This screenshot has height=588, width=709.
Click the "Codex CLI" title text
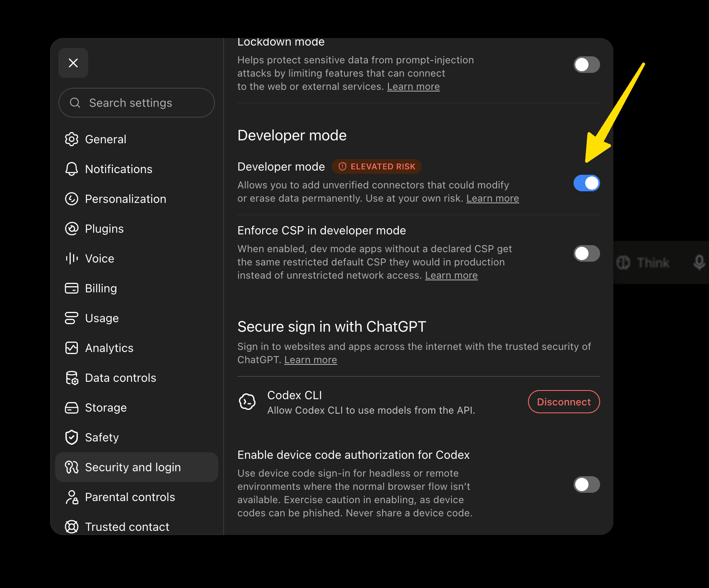(294, 395)
